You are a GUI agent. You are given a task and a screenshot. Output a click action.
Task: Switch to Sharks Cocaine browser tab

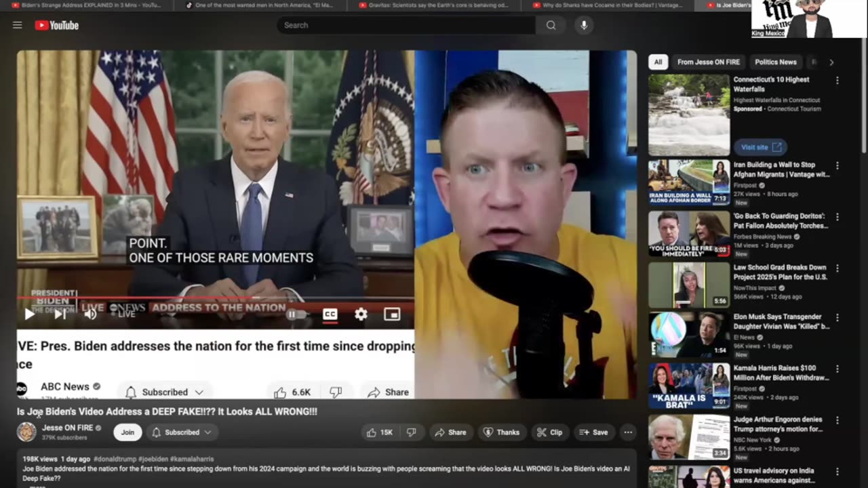(x=609, y=5)
